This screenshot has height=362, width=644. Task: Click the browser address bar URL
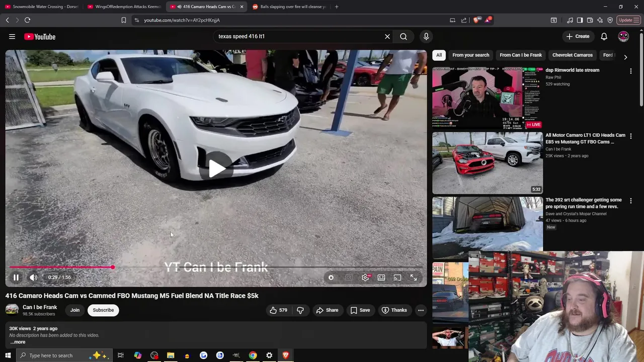coord(182,20)
